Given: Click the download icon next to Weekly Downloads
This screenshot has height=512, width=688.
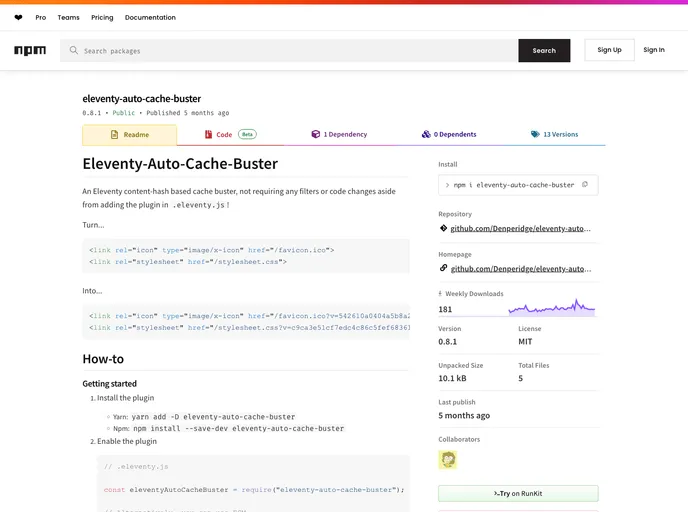Looking at the screenshot, I should coord(440,294).
